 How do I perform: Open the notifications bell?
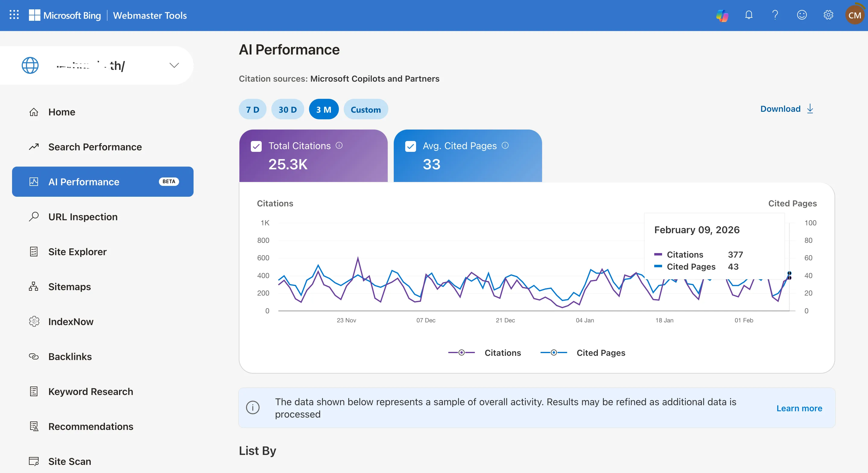click(749, 15)
